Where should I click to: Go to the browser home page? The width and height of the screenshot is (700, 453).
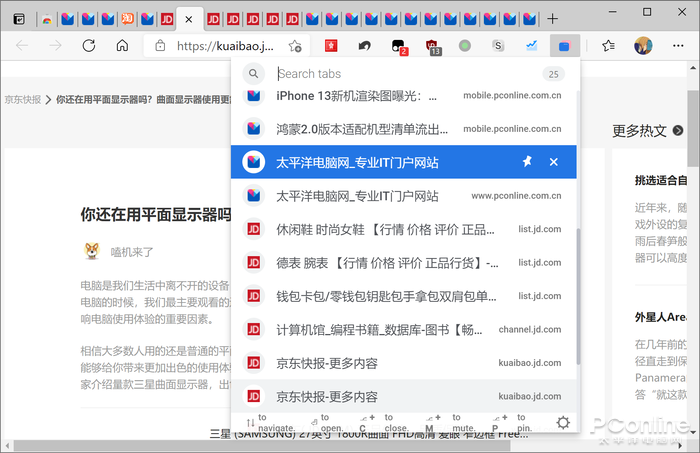tap(122, 46)
